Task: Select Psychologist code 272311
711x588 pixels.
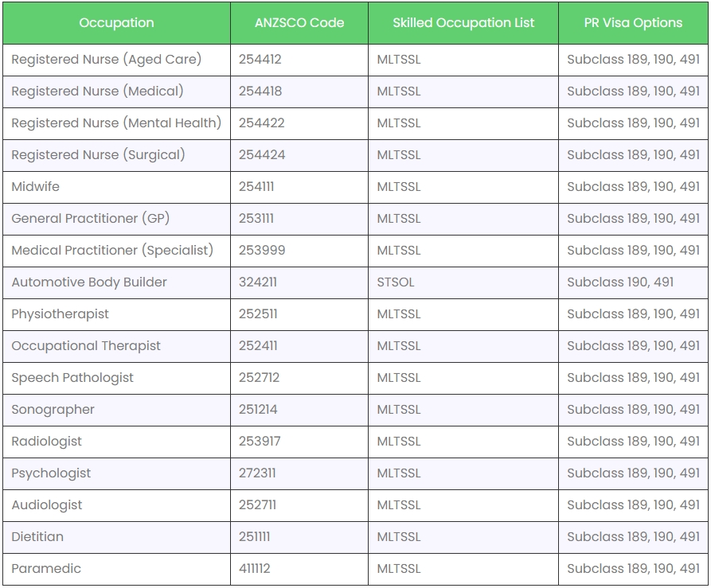Action: click(257, 473)
